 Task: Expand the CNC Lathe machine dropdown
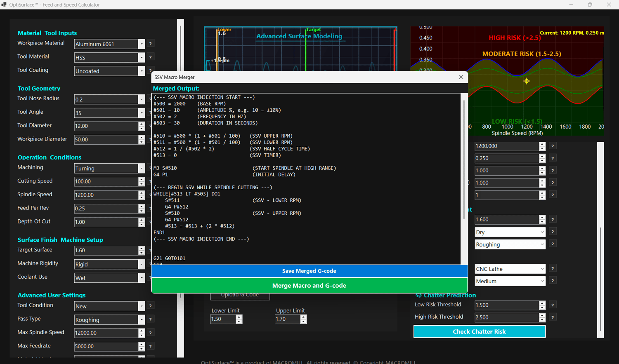point(542,269)
